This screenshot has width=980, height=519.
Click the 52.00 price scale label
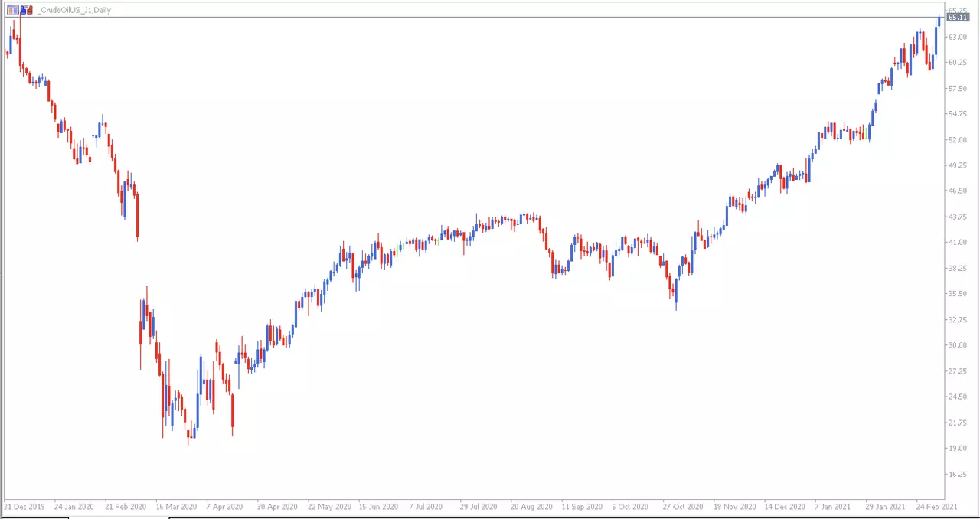[x=956, y=140]
